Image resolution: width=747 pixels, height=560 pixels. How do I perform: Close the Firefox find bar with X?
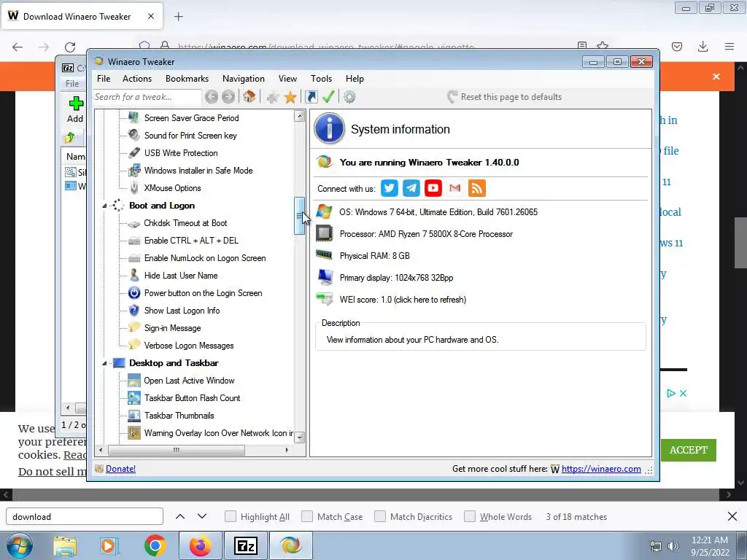(732, 516)
